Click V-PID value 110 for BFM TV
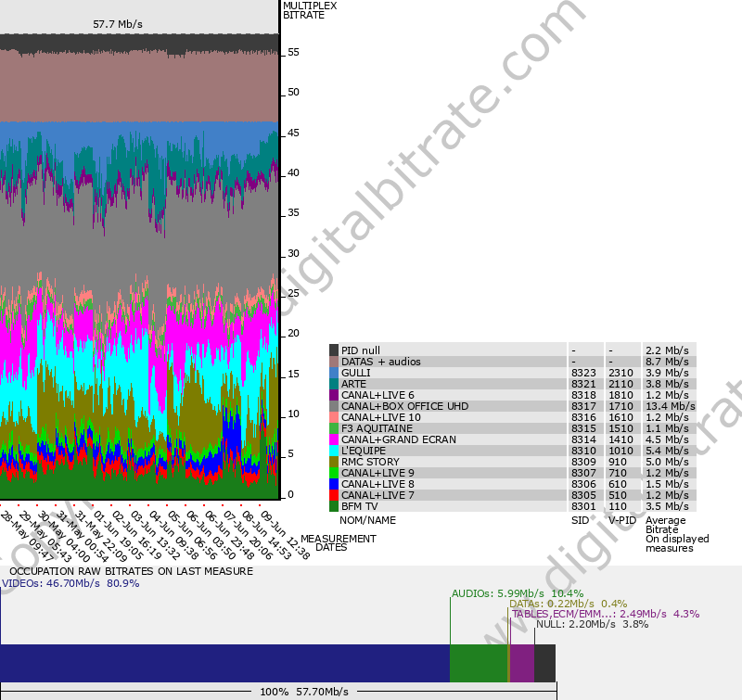This screenshot has height=700, width=742. point(618,506)
